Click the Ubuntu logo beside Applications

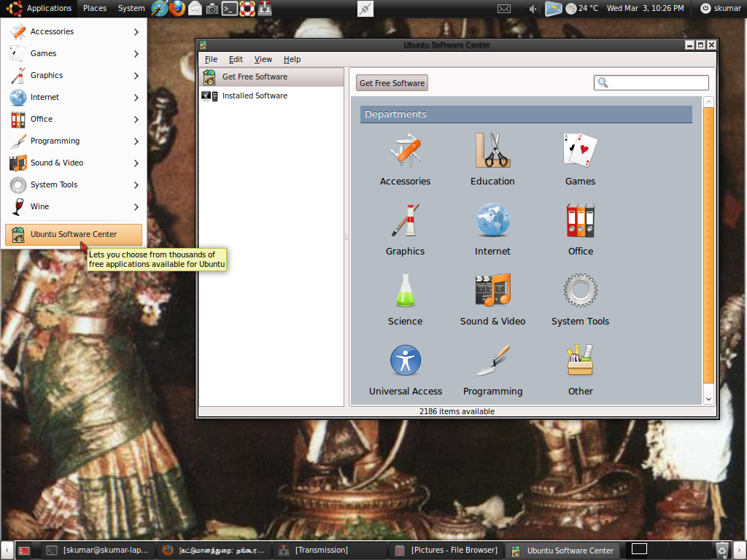14,8
